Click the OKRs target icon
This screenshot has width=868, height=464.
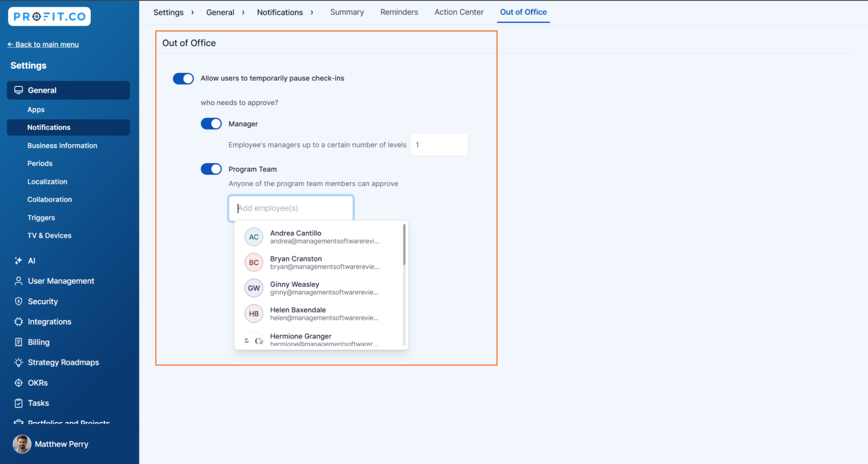[18, 383]
